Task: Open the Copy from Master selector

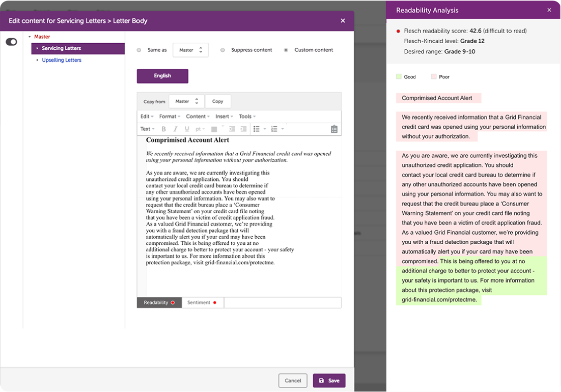Action: pyautogui.click(x=186, y=101)
